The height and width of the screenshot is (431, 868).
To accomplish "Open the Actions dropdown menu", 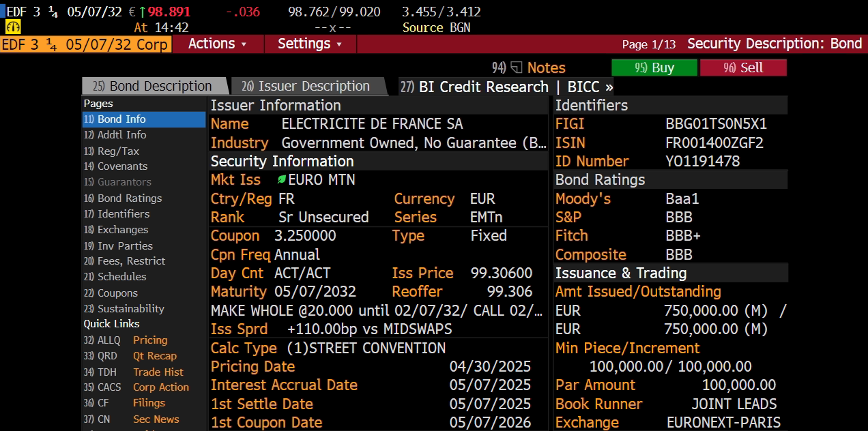I will (217, 44).
